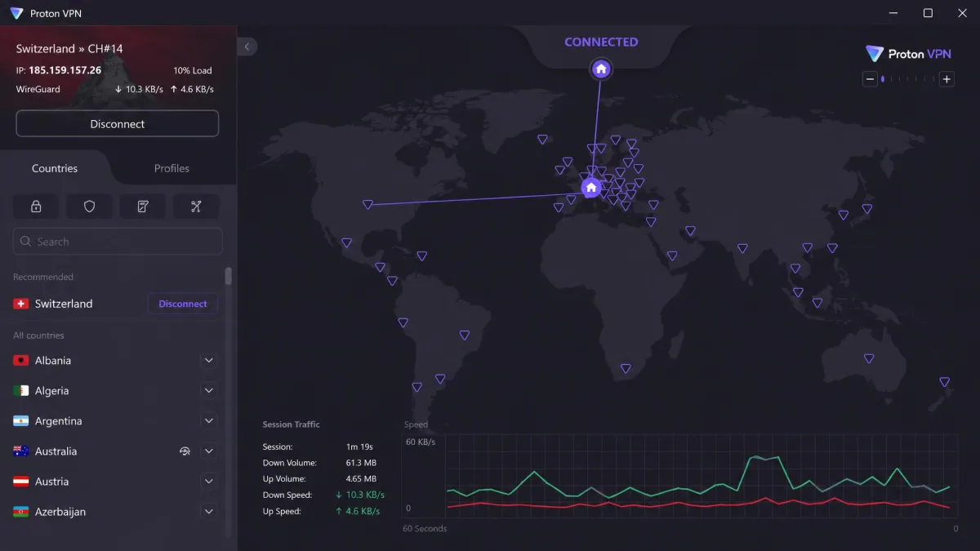The width and height of the screenshot is (980, 551).
Task: Click the Algeria flag icon
Action: click(x=20, y=391)
